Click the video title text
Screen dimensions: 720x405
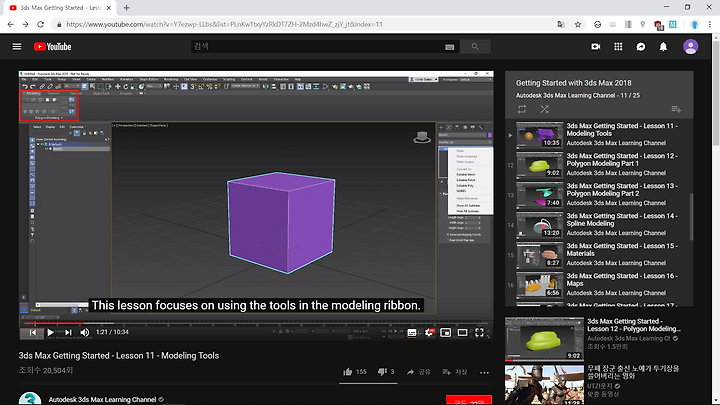[118, 356]
